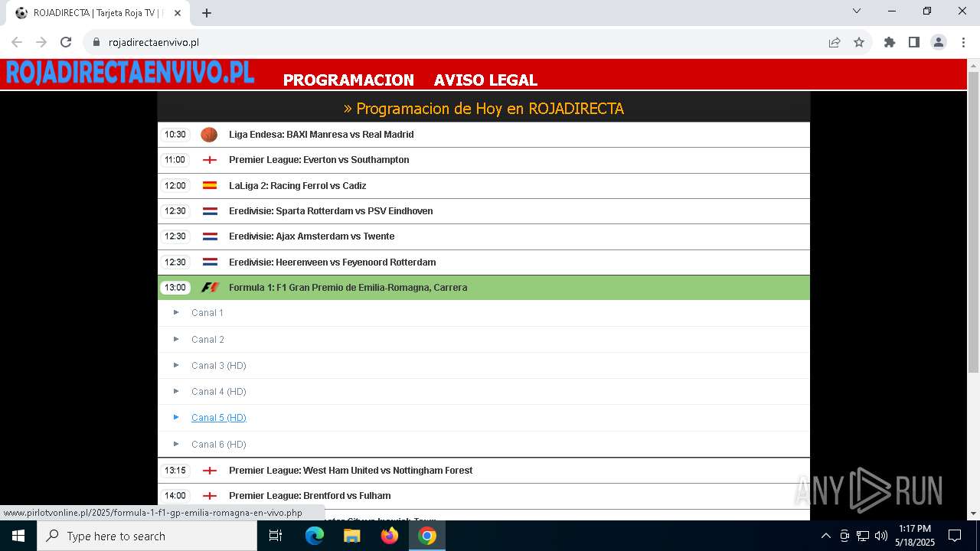Expand Premier League: West Ham United vs Nottingham Forest
Screen dimensions: 980x551
click(x=484, y=471)
